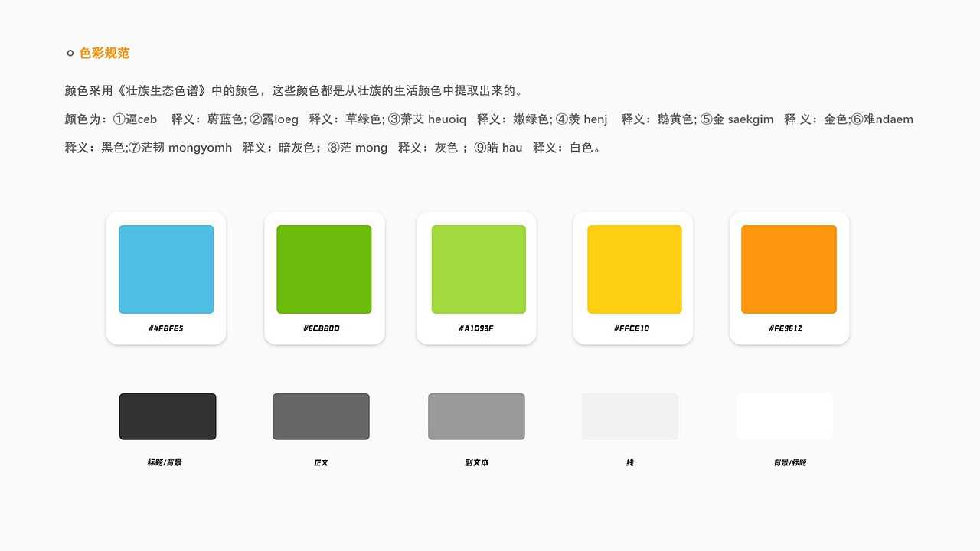Select the 副文本 light gray swatch
The width and height of the screenshot is (980, 551).
click(x=476, y=416)
